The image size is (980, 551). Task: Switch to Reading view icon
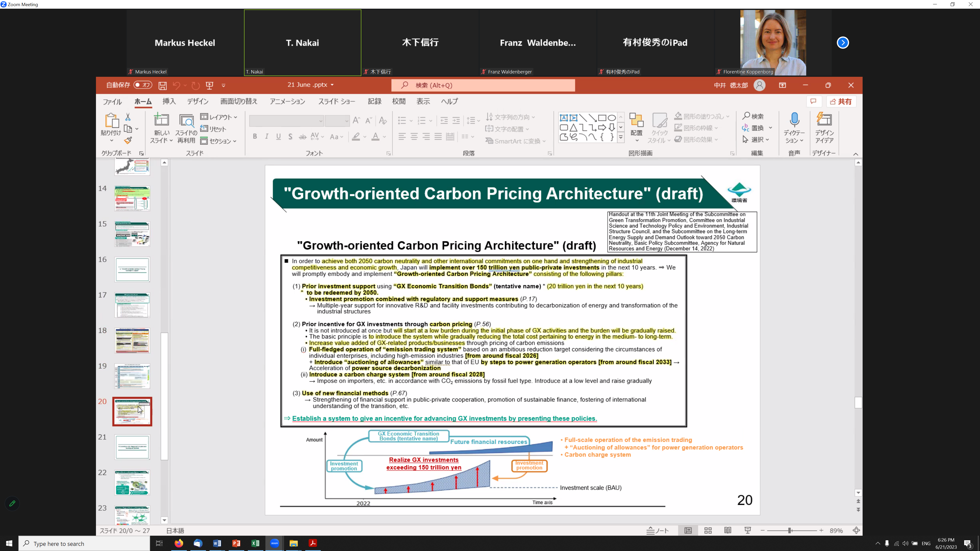[728, 531]
